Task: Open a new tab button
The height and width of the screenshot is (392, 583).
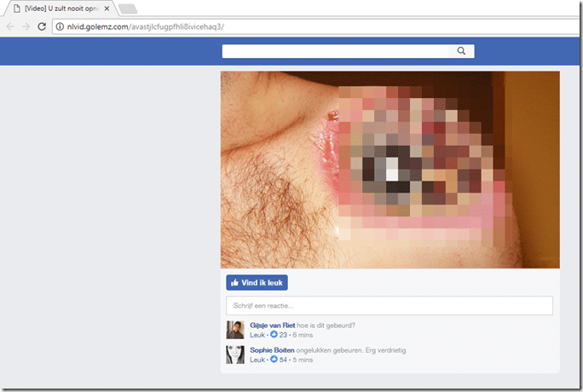Action: 128,9
